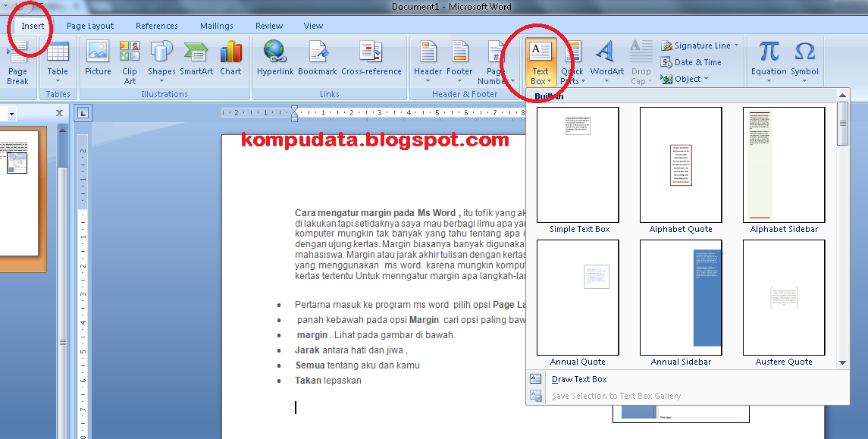Close the thumbnails navigation pane
Viewport: 868px width, 439px height.
[60, 113]
